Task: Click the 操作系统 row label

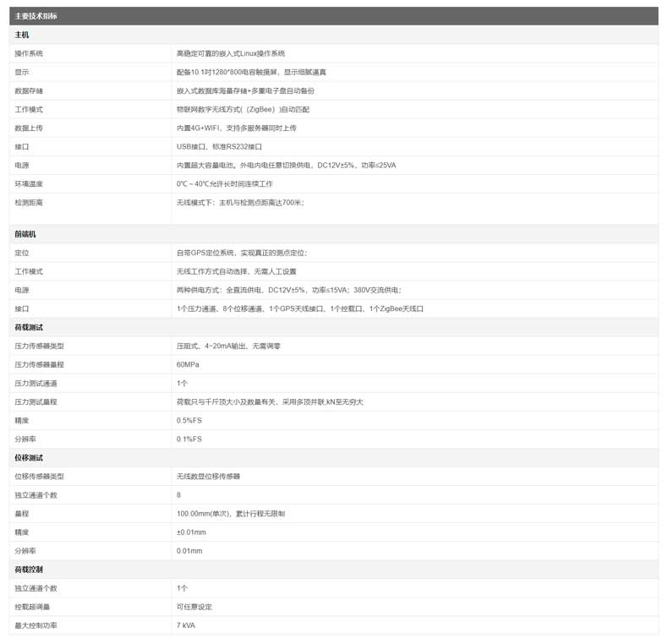Action: 29,53
